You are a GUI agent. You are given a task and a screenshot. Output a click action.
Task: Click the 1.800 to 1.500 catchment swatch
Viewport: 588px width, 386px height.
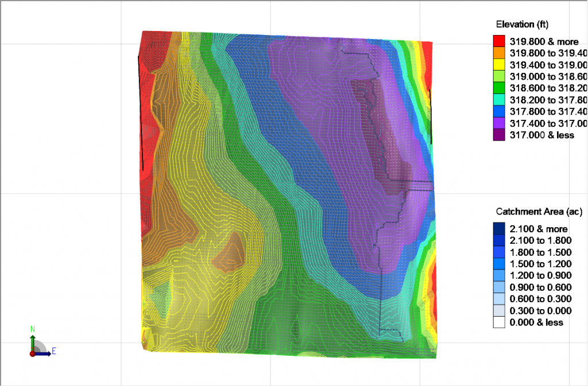pos(499,252)
